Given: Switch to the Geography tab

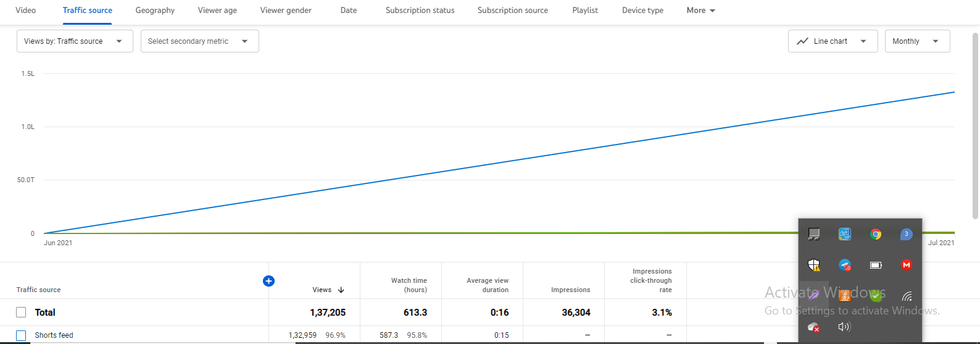Looking at the screenshot, I should click(155, 10).
